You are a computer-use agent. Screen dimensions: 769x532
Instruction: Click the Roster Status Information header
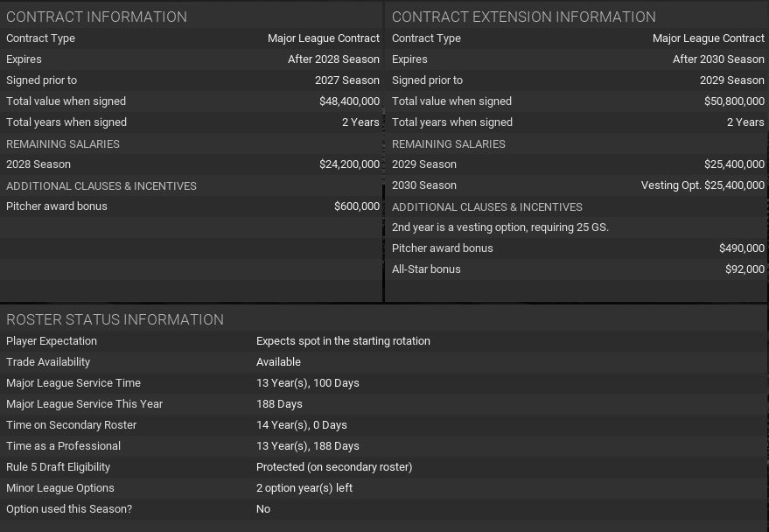pos(115,319)
